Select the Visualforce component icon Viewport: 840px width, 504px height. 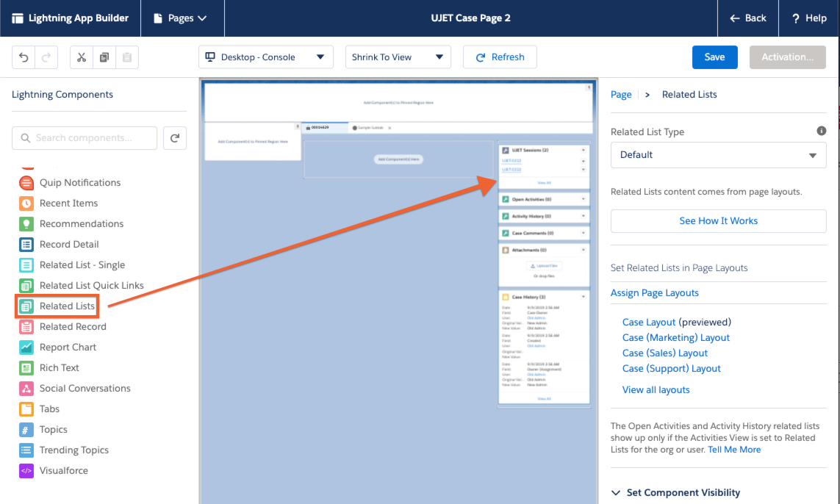click(26, 471)
